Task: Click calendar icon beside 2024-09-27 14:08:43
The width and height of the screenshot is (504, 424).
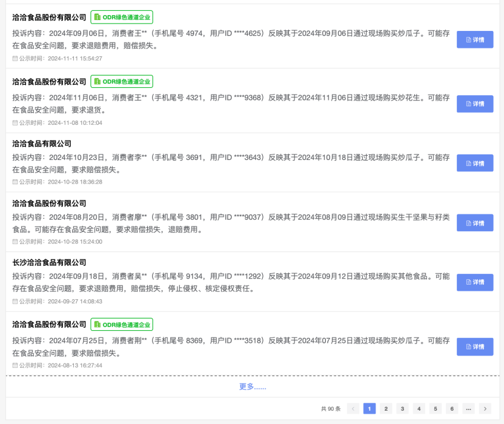Action: click(15, 302)
